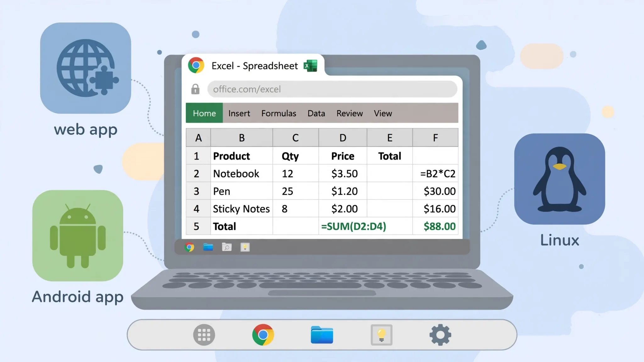This screenshot has height=362, width=644.
Task: Click the search folder icon in laptop shelf
Action: pos(227,247)
